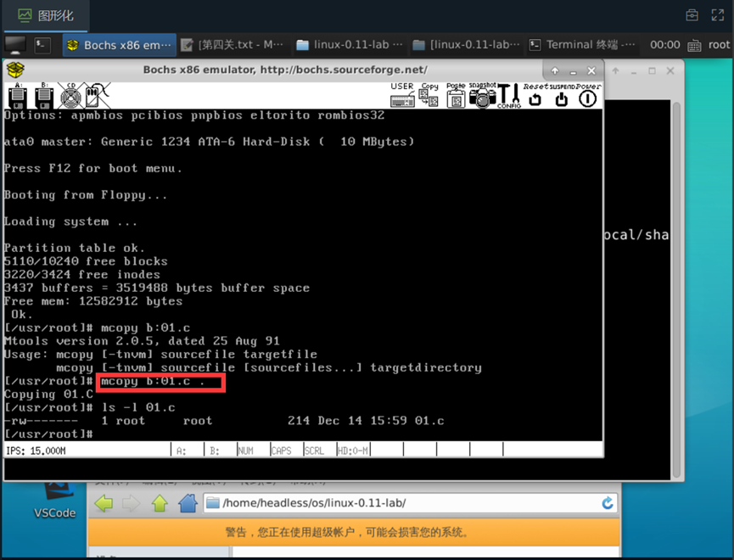Click the 图形化 tab at top
The height and width of the screenshot is (560, 734).
click(x=47, y=15)
